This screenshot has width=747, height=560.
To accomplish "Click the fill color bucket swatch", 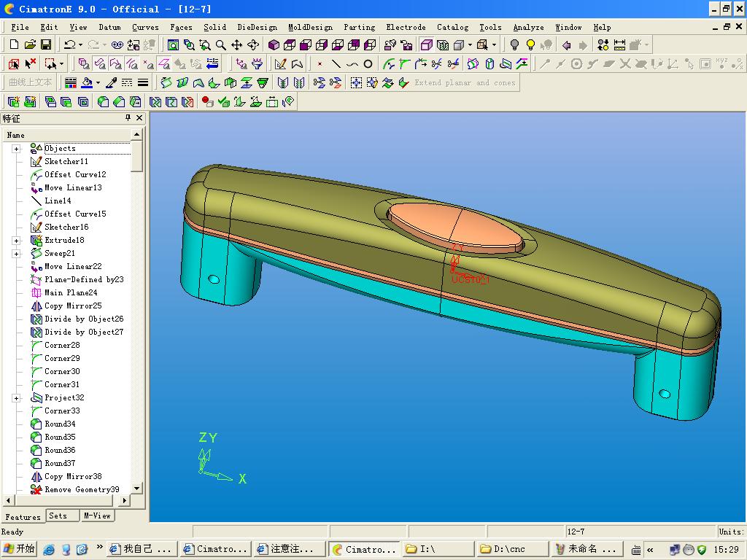I will (x=87, y=82).
